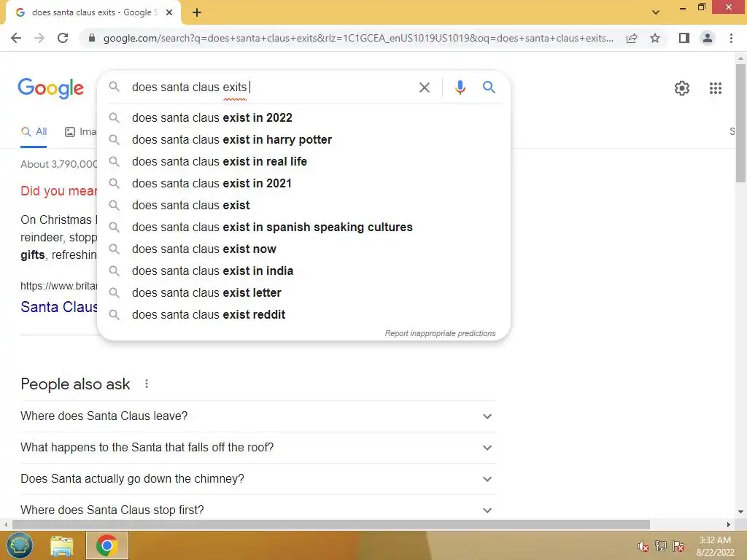Open Chrome three-dot menu
Viewport: 747px width, 560px height.
(731, 38)
